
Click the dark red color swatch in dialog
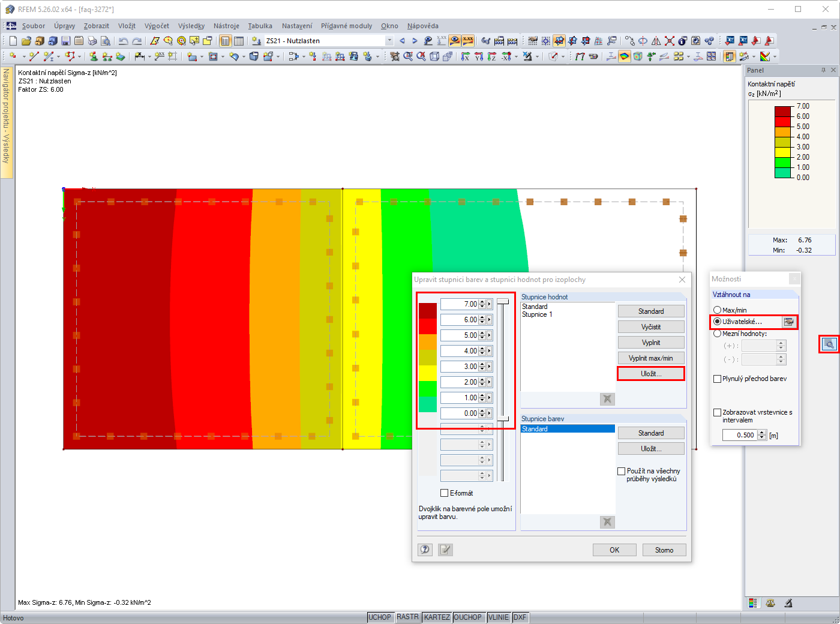click(428, 311)
